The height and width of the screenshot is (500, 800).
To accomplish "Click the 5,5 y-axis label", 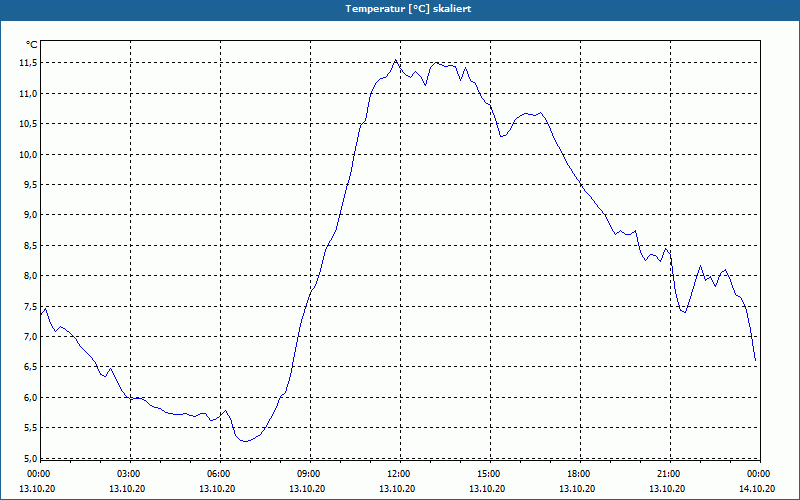I will pos(30,428).
